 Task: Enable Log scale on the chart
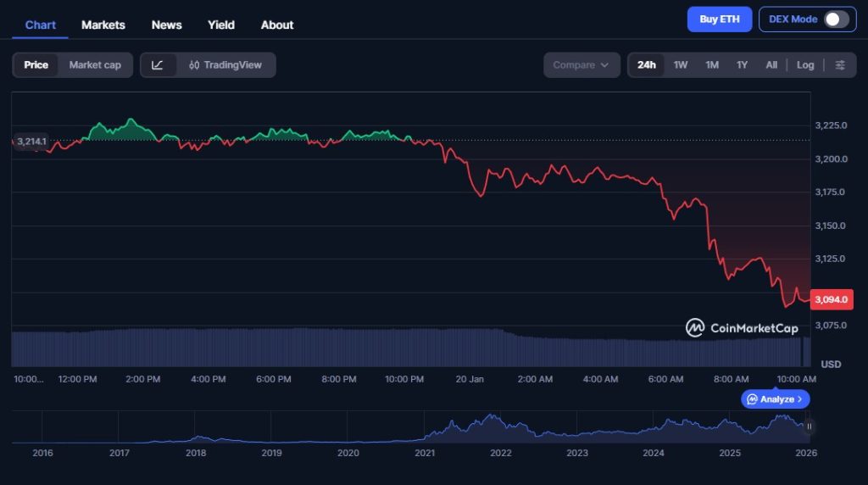[x=805, y=65]
